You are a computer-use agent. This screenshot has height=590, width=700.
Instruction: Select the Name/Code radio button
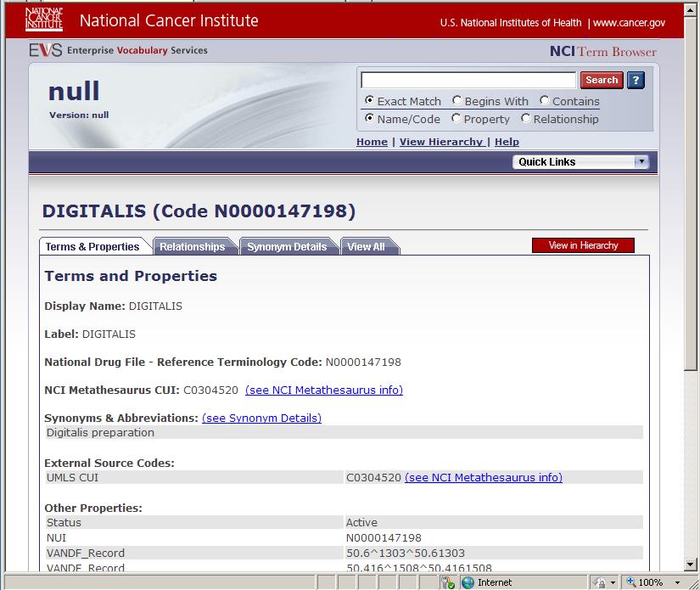pos(369,118)
